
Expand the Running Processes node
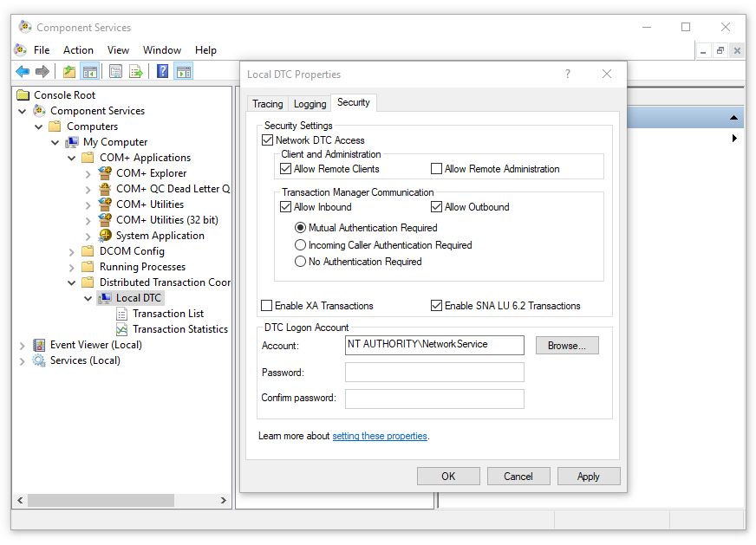point(72,267)
